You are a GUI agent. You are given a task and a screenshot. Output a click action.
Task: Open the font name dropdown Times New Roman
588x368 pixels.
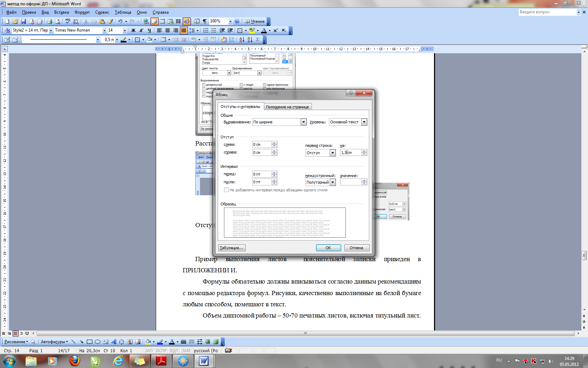104,30
